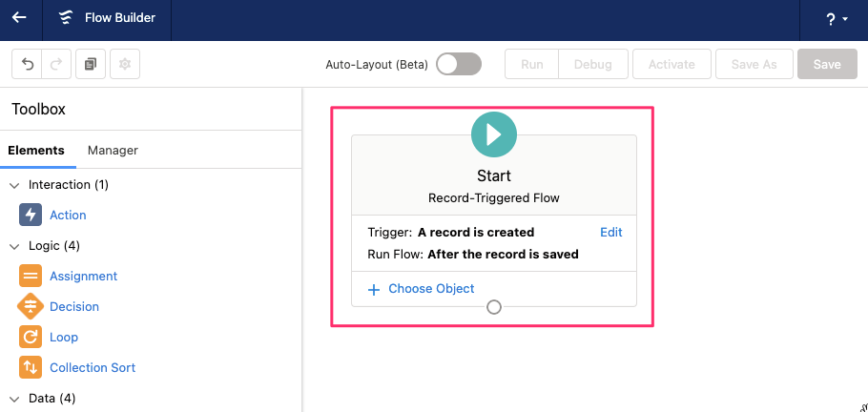Click the plus icon beside Choose Object
The height and width of the screenshot is (412, 868).
coord(374,290)
